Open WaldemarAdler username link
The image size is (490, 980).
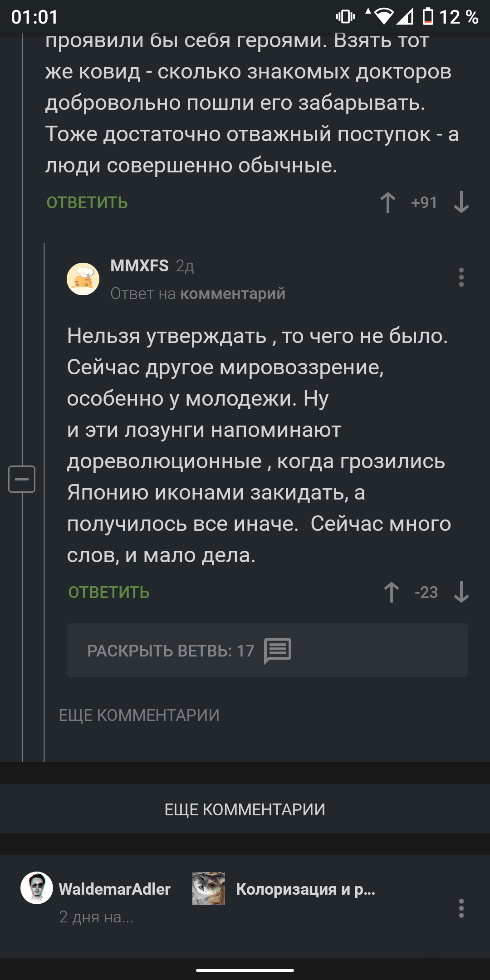115,889
